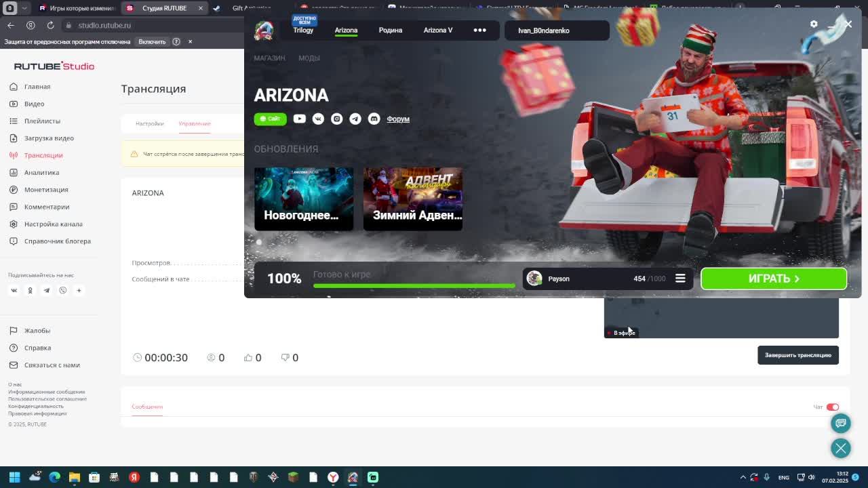Open File Explorer from taskbar
The height and width of the screenshot is (488, 868).
pyautogui.click(x=75, y=477)
